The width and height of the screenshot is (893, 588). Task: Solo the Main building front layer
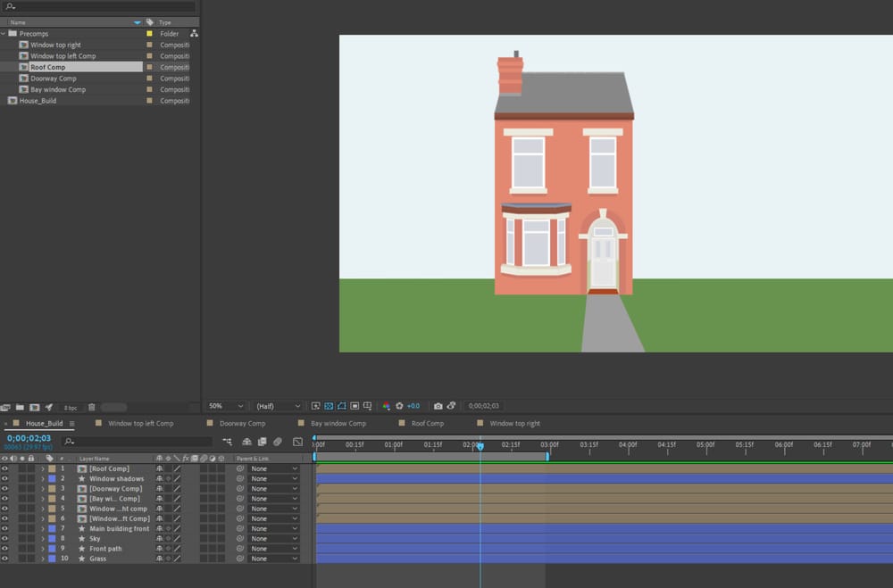pos(21,527)
